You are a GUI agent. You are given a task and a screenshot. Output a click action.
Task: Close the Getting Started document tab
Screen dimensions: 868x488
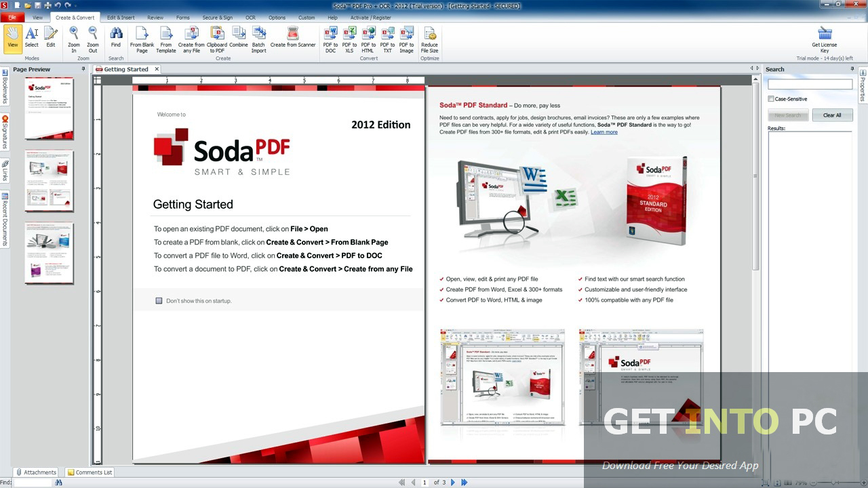pyautogui.click(x=157, y=69)
